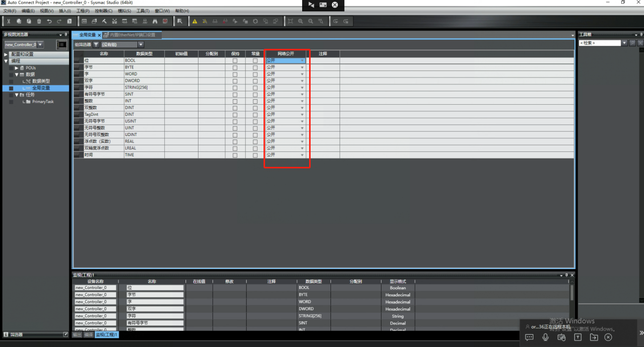Screen dimensions: 644x347
Task: Open the 文件(F) menu
Action: [10, 11]
